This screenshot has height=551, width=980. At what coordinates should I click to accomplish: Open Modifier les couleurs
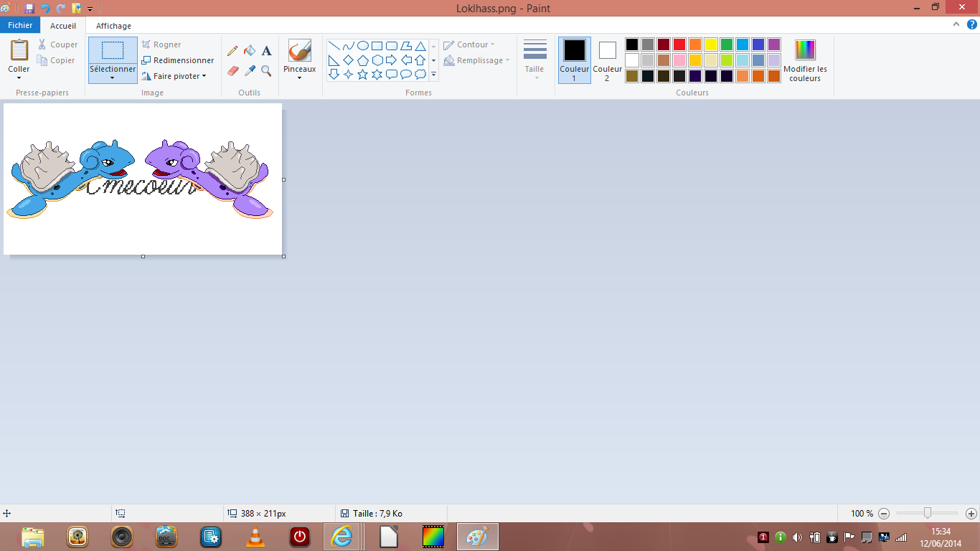click(x=805, y=60)
